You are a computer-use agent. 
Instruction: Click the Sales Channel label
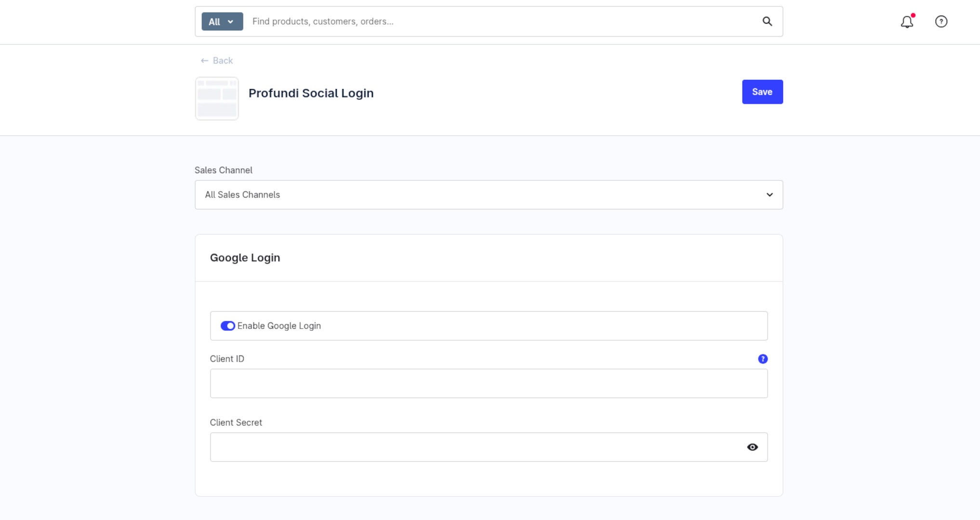point(223,170)
